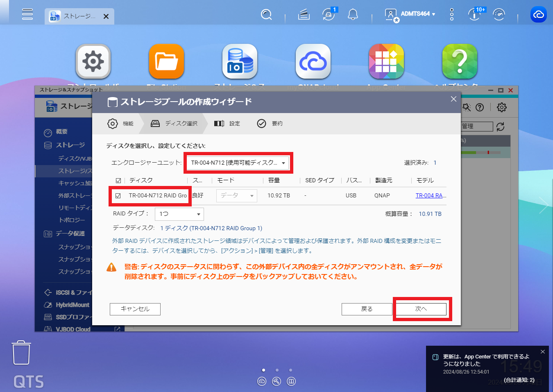Viewport: 553px width, 392px height.
Task: Open settings gear in Storage window
Action: [501, 107]
